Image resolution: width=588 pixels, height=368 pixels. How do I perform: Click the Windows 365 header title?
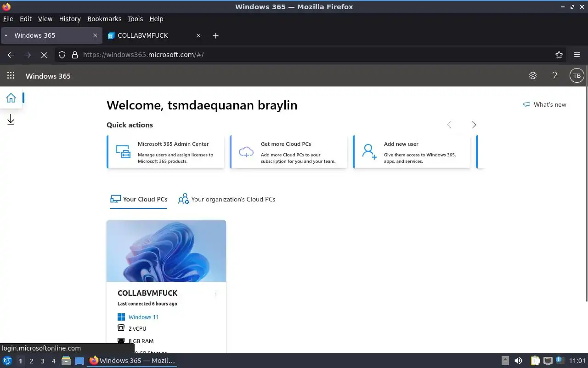pyautogui.click(x=48, y=76)
